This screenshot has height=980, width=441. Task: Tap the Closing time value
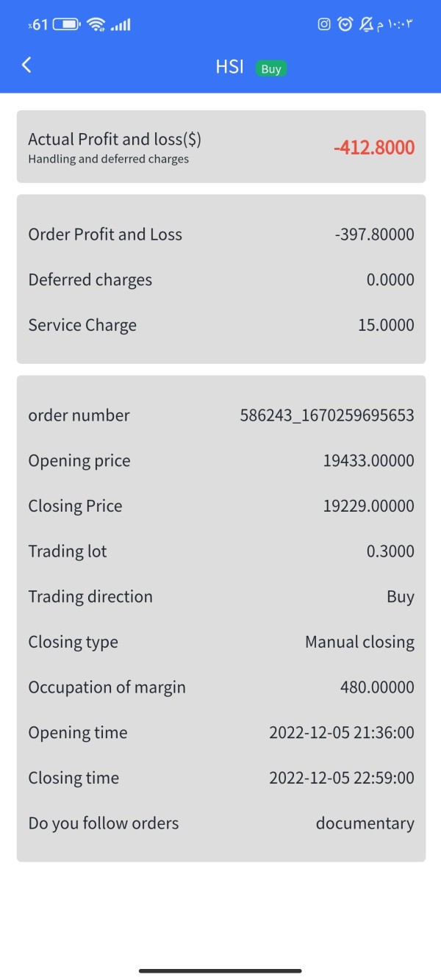point(341,778)
